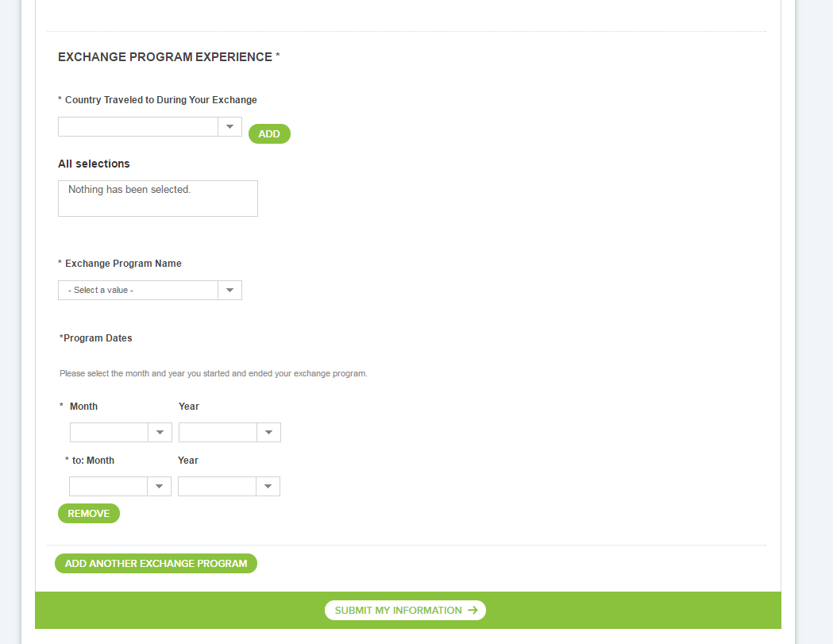Click the '- Select a value -' field
The image size is (833, 644).
[x=138, y=291]
